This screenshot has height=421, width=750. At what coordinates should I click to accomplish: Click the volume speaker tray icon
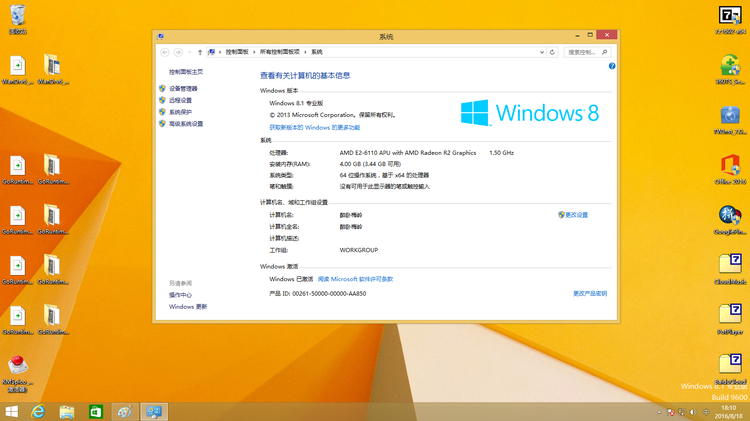[693, 412]
